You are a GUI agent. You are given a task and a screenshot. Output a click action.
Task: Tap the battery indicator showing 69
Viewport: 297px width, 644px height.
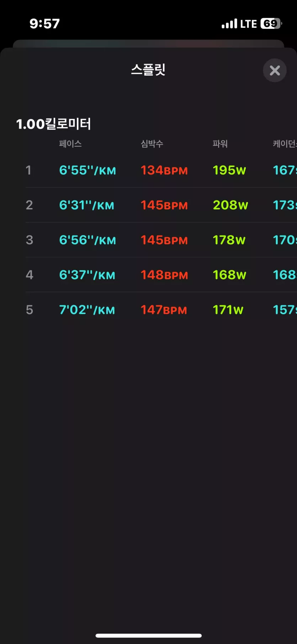[x=271, y=24]
